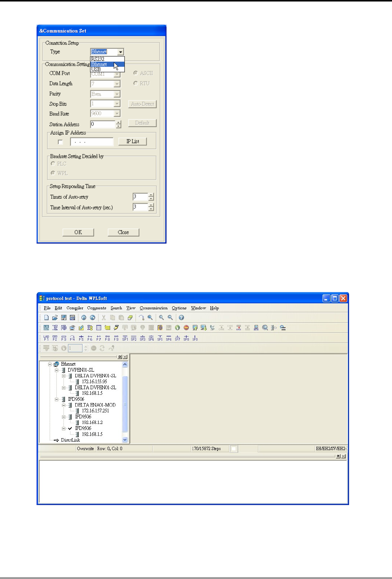This screenshot has height=579, width=392.
Task: Collapse the IFD9506 node containing 192.168.1.2
Action: point(64,417)
